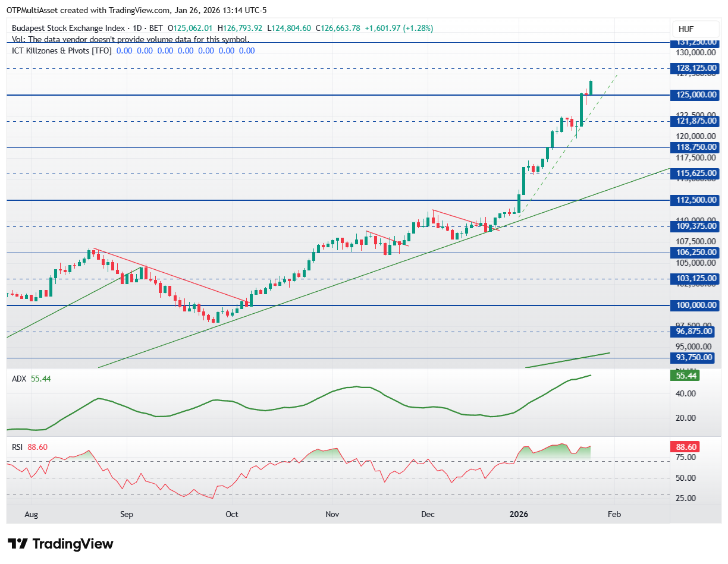Click the Budapest Stock Exchange Index title
Screen dimensions: 728x564
68,28
